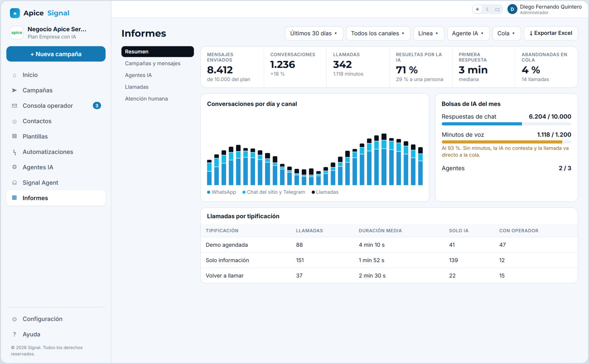This screenshot has width=589, height=364.
Task: Click the Chat del sitio y Telegram legend entry
Action: [274, 192]
